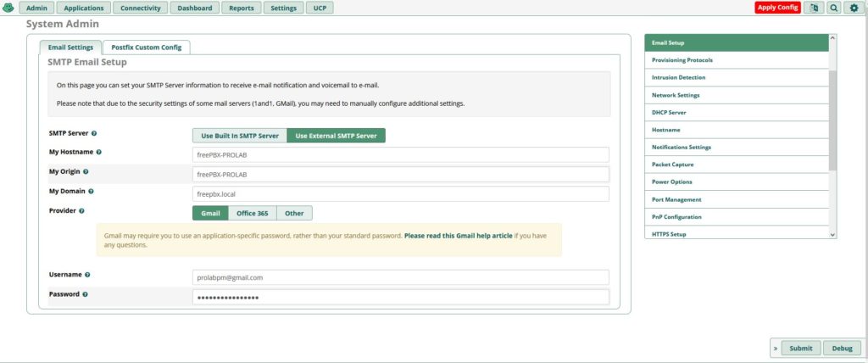Open Hostname in side list

pyautogui.click(x=737, y=130)
